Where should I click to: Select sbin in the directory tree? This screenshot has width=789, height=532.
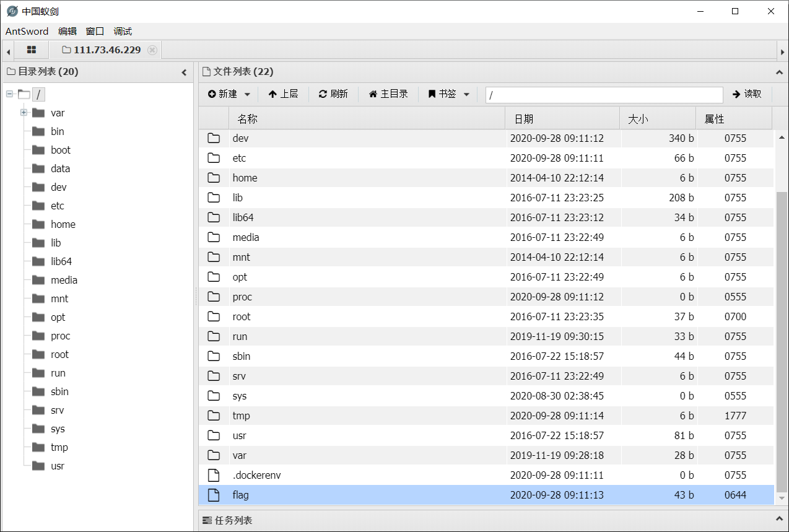point(59,391)
